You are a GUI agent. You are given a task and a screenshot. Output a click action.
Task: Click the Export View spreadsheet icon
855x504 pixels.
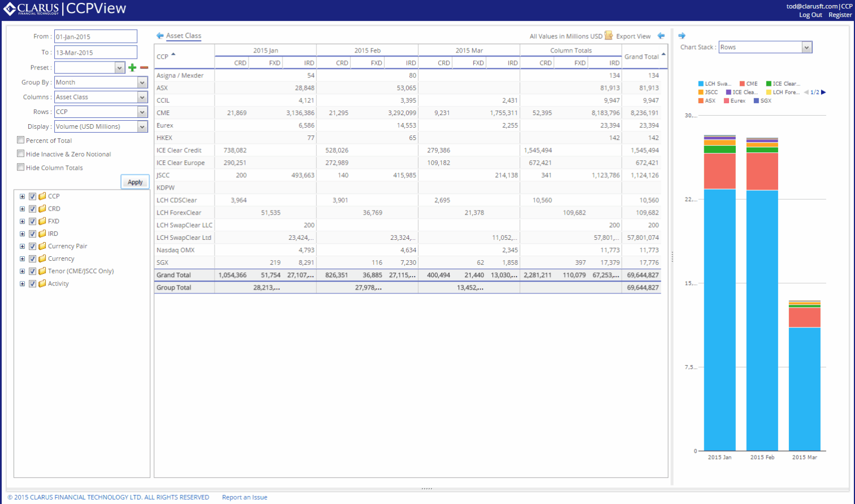609,36
